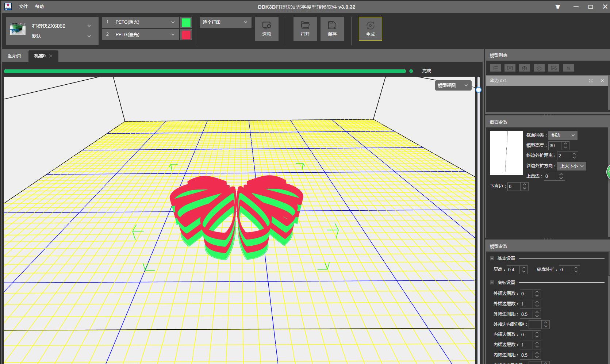Image resolution: width=610 pixels, height=364 pixels.
Task: Click the 模型高度 value field
Action: tap(555, 146)
